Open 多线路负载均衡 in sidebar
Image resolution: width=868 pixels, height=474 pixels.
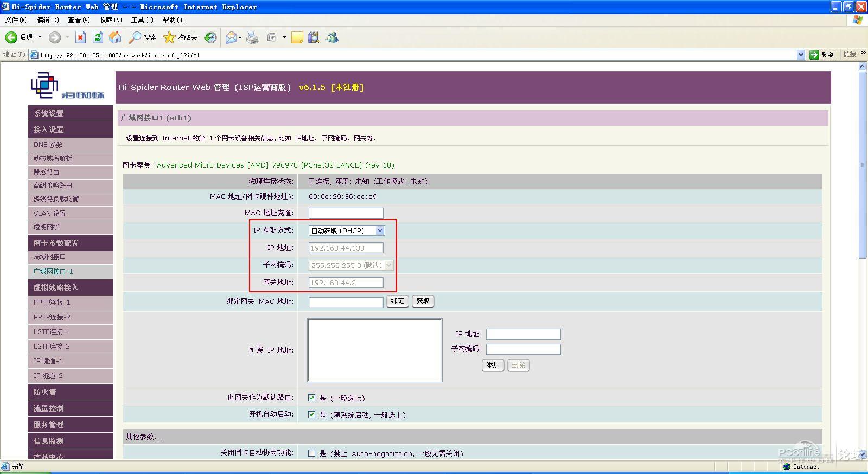coord(71,198)
